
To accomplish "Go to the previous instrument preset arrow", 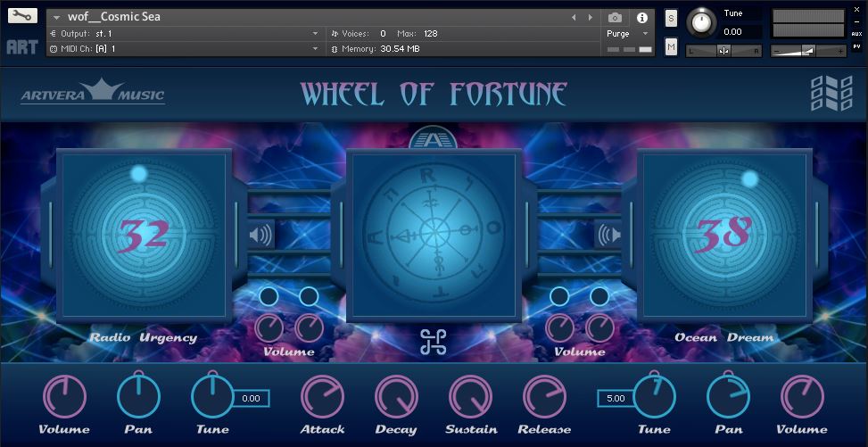I will coord(574,18).
